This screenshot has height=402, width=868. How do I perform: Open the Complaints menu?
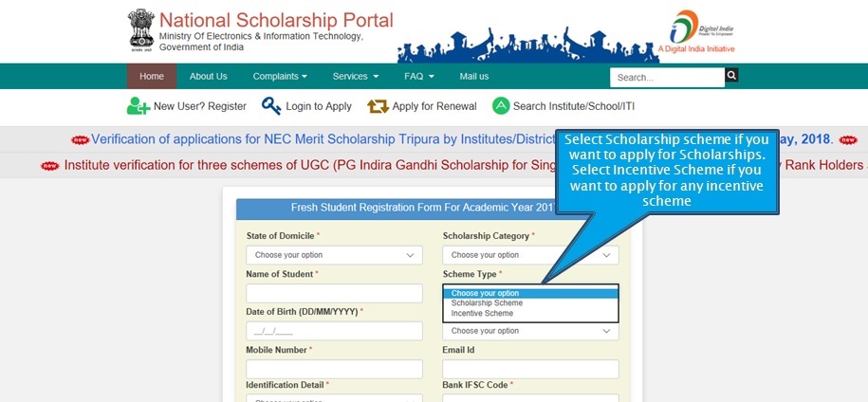(280, 76)
